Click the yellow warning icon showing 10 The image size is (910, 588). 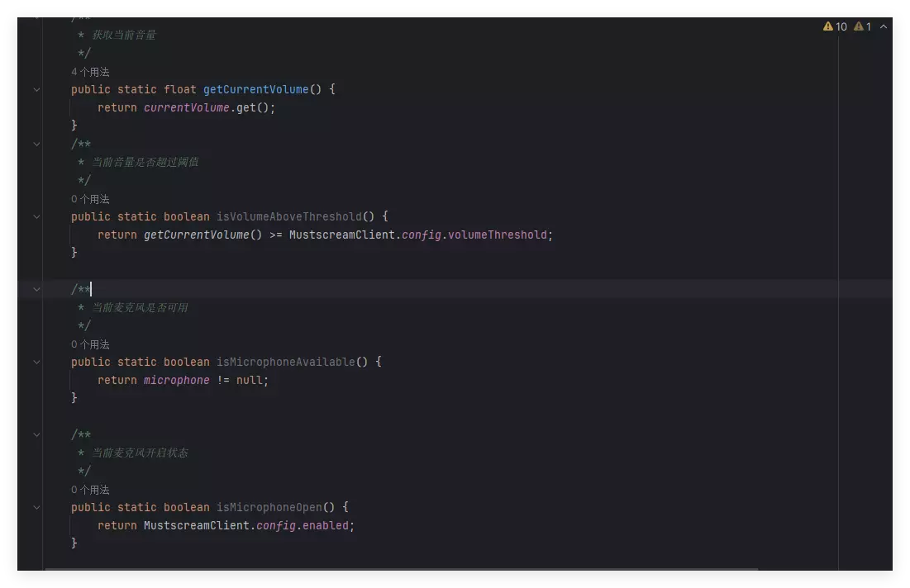coord(835,26)
